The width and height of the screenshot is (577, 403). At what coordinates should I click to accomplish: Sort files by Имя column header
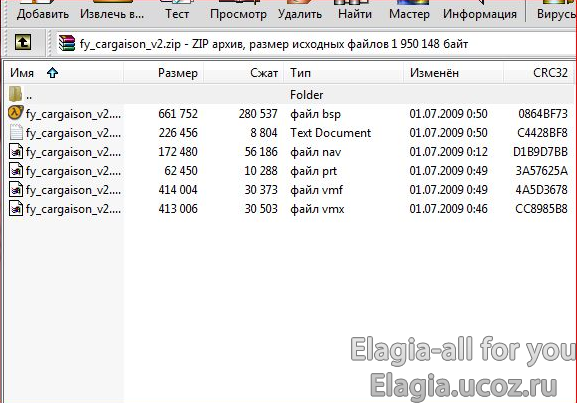coord(64,73)
